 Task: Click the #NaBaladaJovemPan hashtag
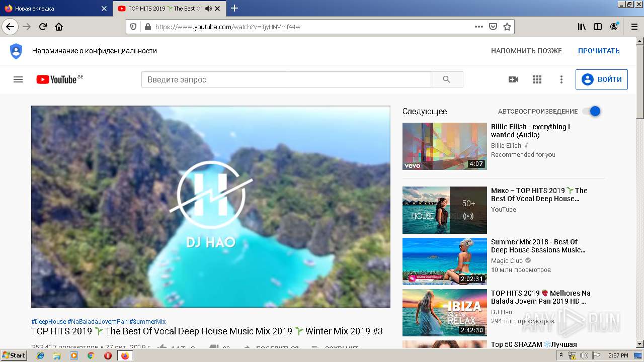click(98, 322)
